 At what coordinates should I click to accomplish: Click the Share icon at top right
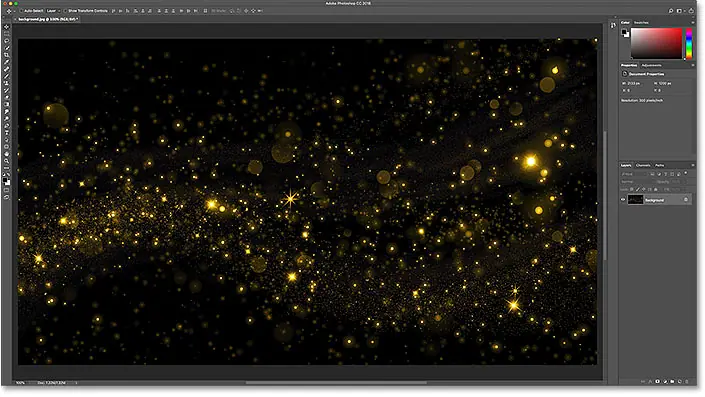click(x=691, y=11)
